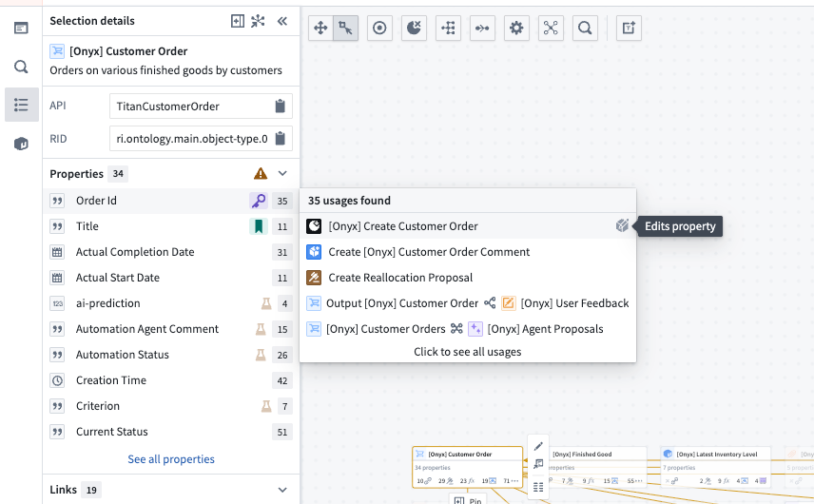Click "See all properties" link
The height and width of the screenshot is (504, 814).
171,459
